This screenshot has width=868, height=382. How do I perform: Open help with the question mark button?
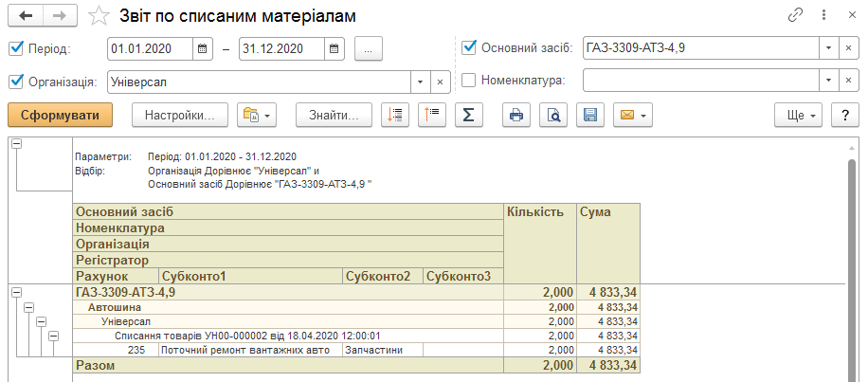(x=845, y=115)
